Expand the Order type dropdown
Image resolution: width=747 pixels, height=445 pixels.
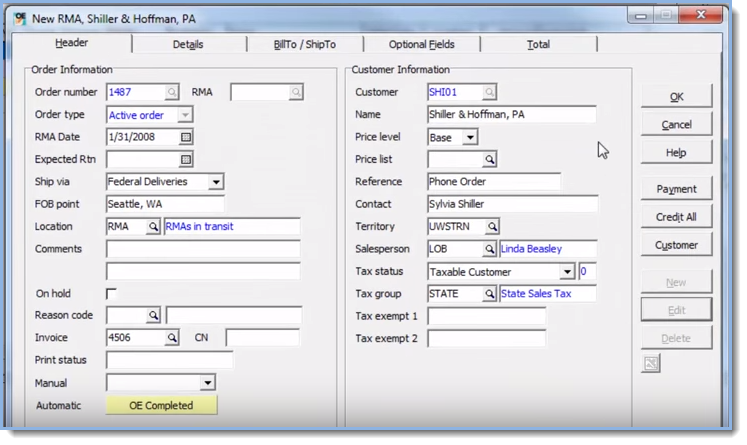185,115
